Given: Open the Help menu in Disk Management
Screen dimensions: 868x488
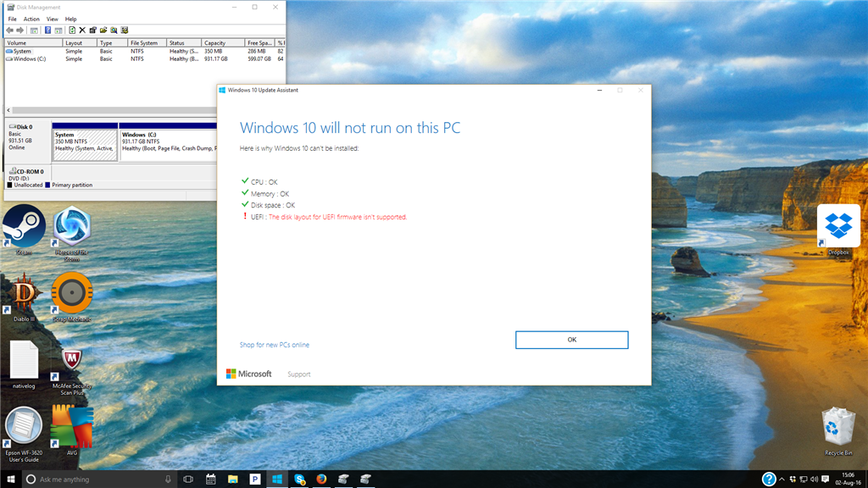Looking at the screenshot, I should [x=71, y=19].
